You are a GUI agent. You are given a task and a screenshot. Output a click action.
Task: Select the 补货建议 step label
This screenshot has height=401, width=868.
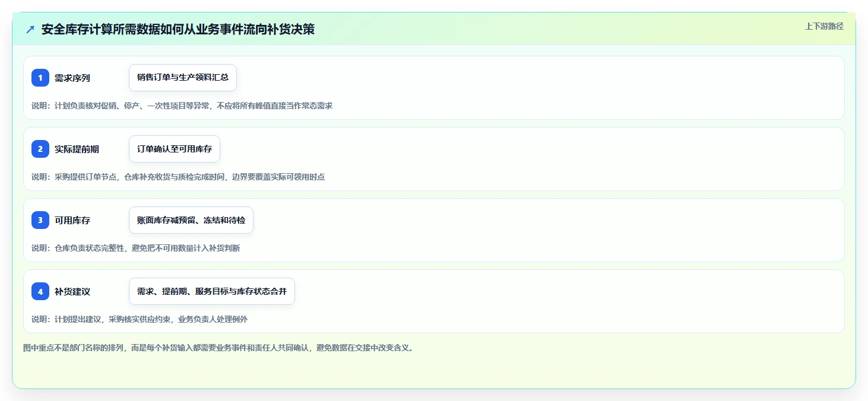pyautogui.click(x=72, y=291)
